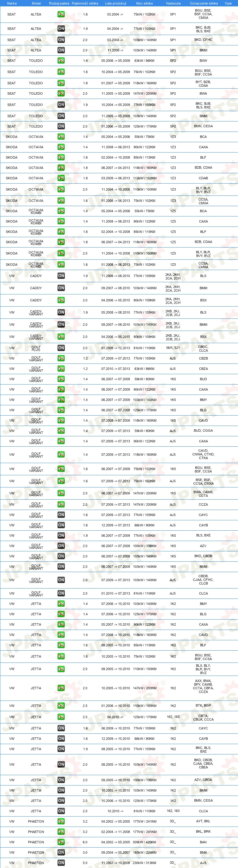The height and width of the screenshot is (868, 238).
Task: Click engine code CAVD, CNWA, CTHD cell
Action: 203,455
